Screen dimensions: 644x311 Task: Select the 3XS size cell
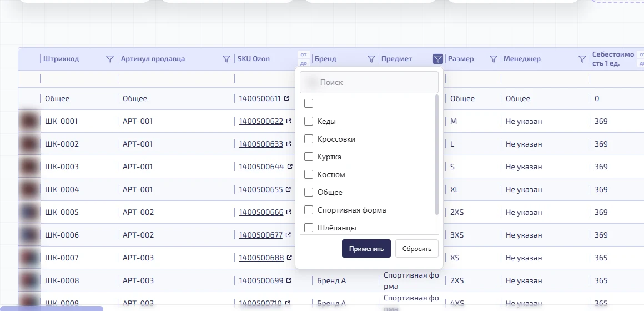(457, 235)
